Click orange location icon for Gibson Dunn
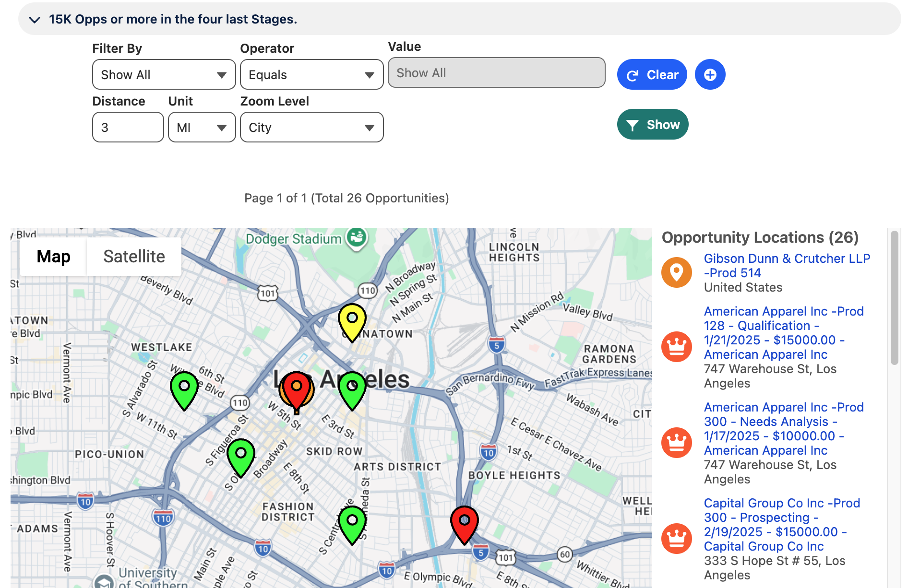 pos(676,272)
